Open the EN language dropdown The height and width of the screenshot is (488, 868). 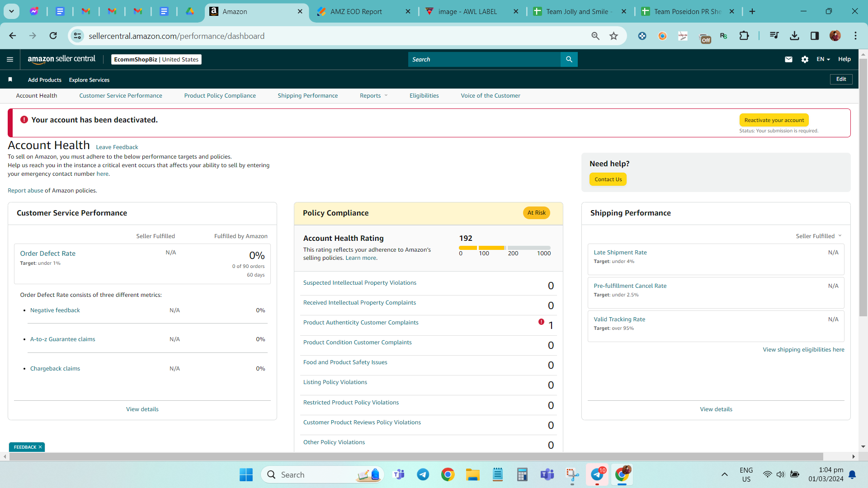click(823, 59)
